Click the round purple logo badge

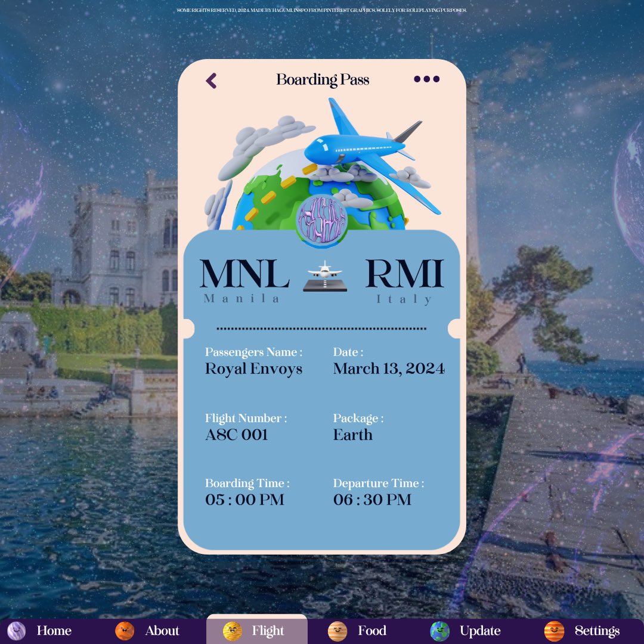click(321, 221)
